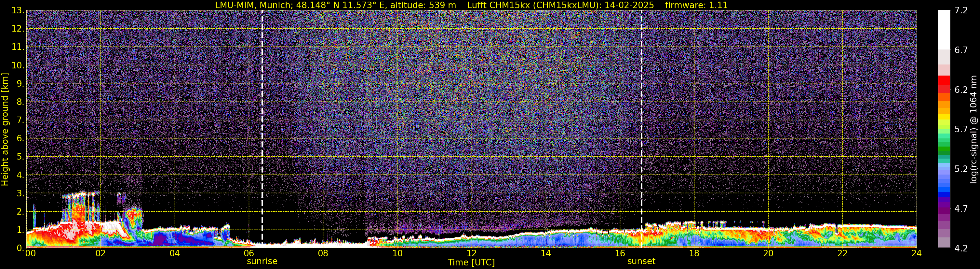
Task: Click the height axis tick '3.'
Action: click(x=20, y=193)
